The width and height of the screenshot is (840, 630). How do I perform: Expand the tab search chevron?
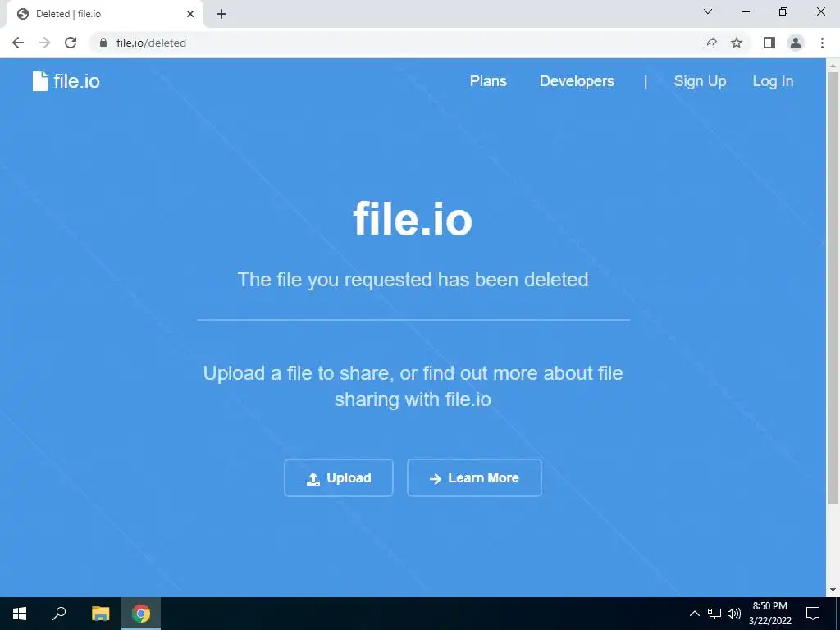pyautogui.click(x=708, y=11)
